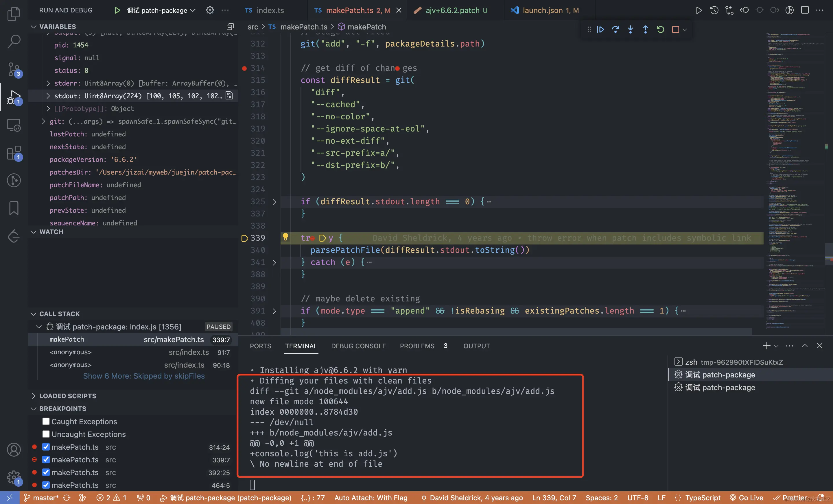The height and width of the screenshot is (504, 833).
Task: Stop the debug session
Action: click(675, 29)
